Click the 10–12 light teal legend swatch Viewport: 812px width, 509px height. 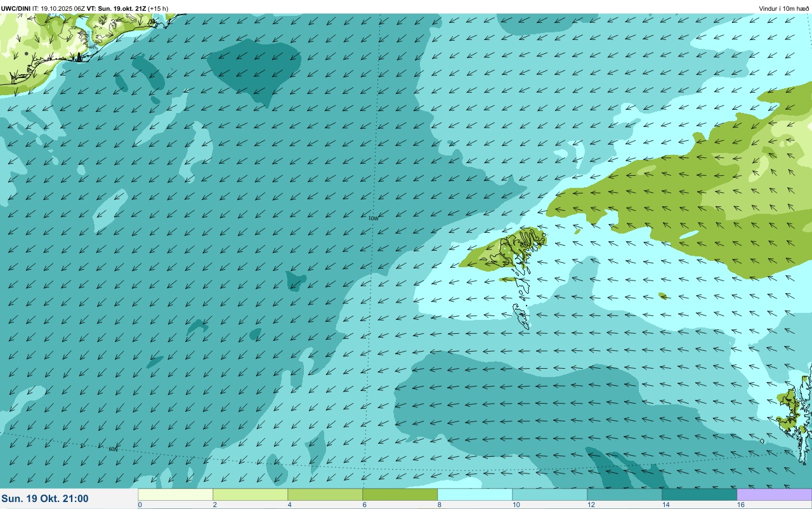coord(550,494)
